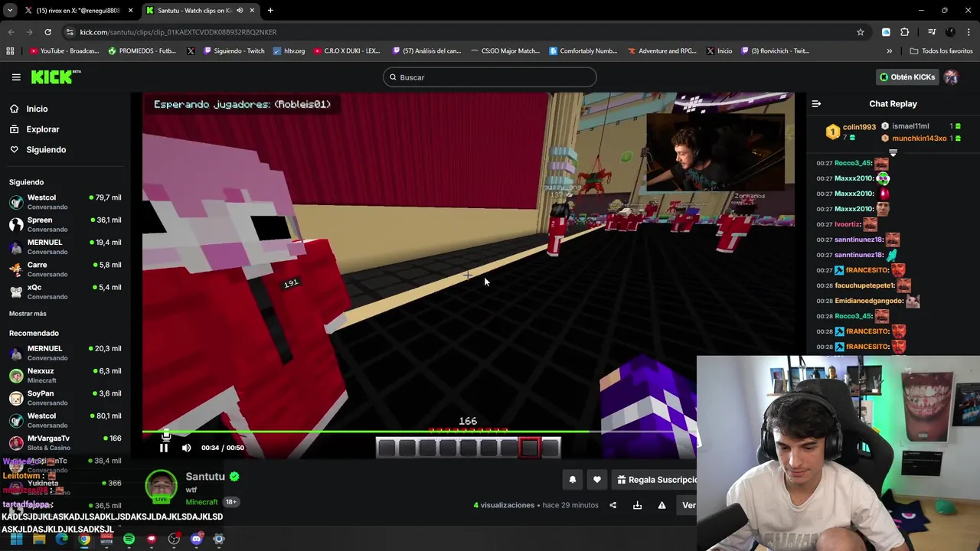Screen dimensions: 980x551
Task: Reload the page
Action: [x=47, y=32]
